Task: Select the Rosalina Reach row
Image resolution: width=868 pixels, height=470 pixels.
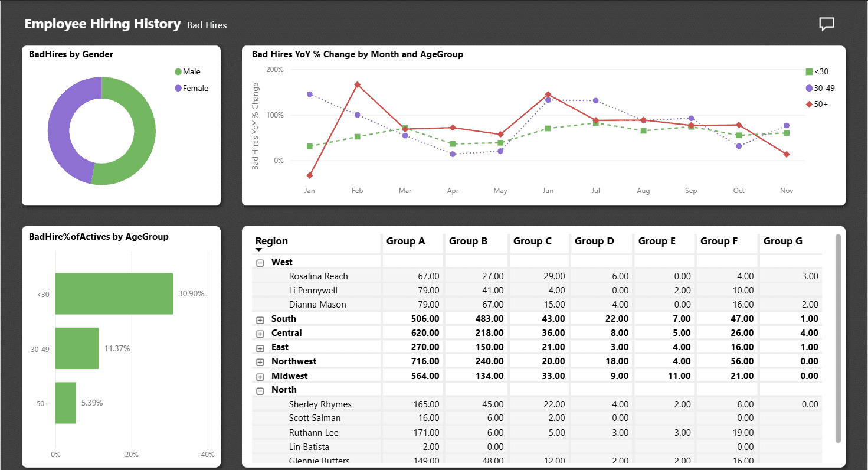Action: coord(537,276)
